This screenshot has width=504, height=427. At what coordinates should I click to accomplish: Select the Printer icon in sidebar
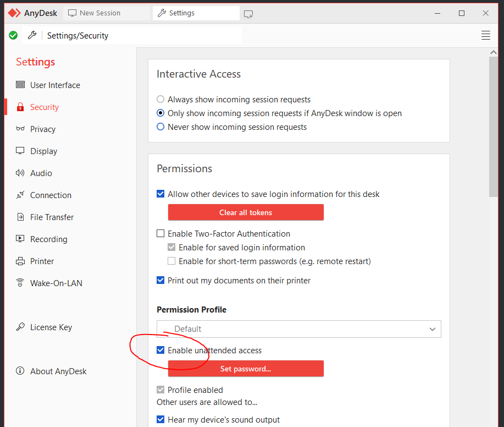coord(20,261)
